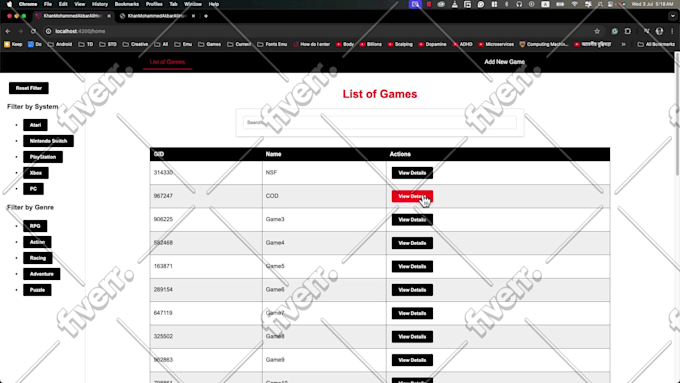Screen dimensions: 680x383
Task: View details for Game3
Action: (x=412, y=220)
